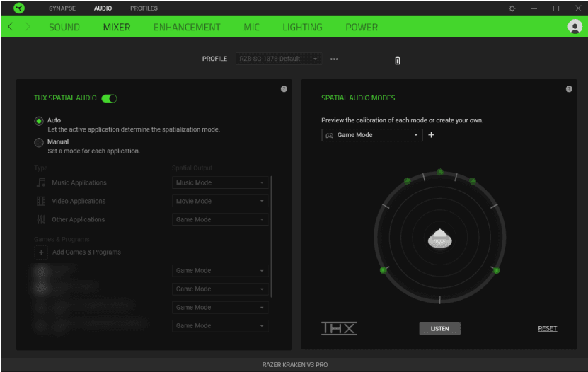
Task: Open settings gear in title bar
Action: pos(512,8)
